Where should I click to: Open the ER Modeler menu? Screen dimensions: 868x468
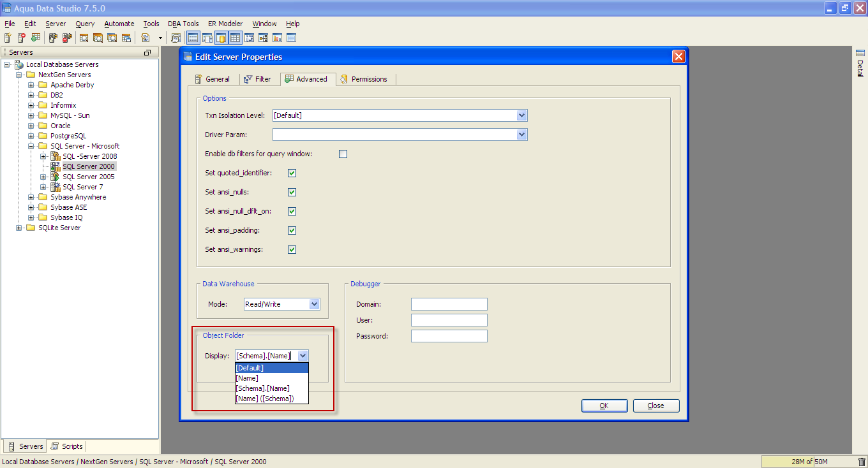point(225,24)
